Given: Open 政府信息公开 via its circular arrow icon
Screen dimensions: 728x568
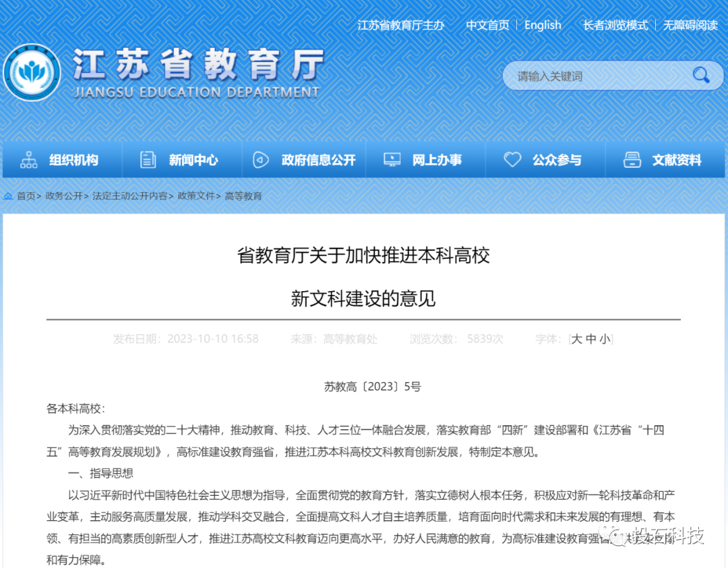Looking at the screenshot, I should [262, 160].
